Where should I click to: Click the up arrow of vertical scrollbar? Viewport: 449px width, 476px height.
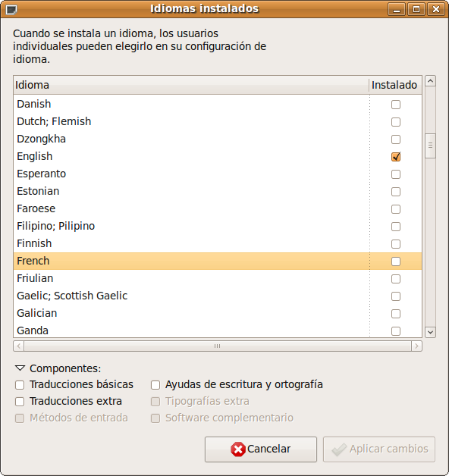pyautogui.click(x=430, y=81)
